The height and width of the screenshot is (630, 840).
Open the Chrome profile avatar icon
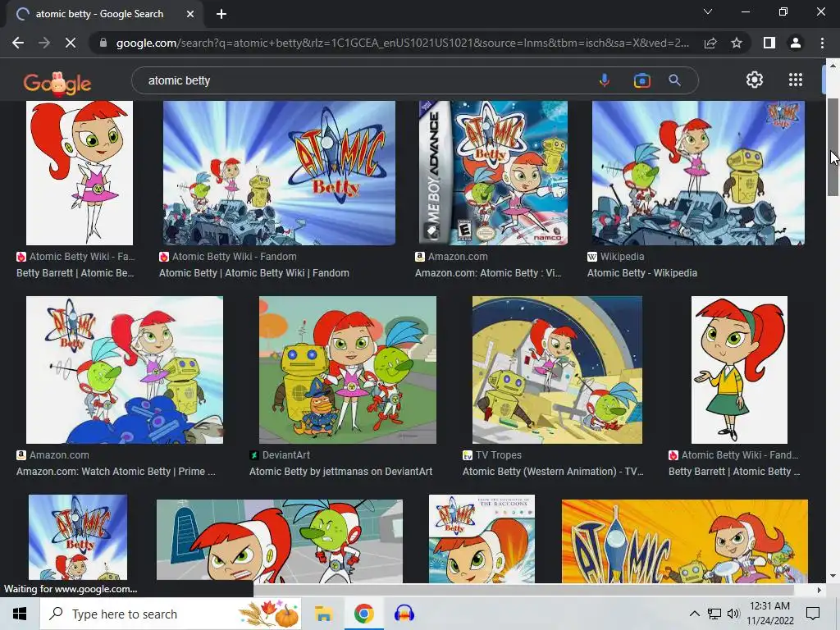tap(796, 43)
